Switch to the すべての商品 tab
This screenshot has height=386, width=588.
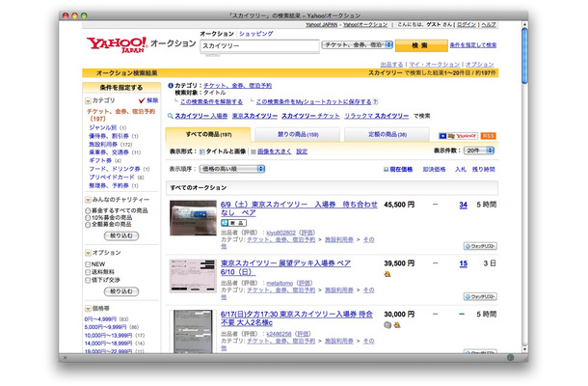(208, 134)
